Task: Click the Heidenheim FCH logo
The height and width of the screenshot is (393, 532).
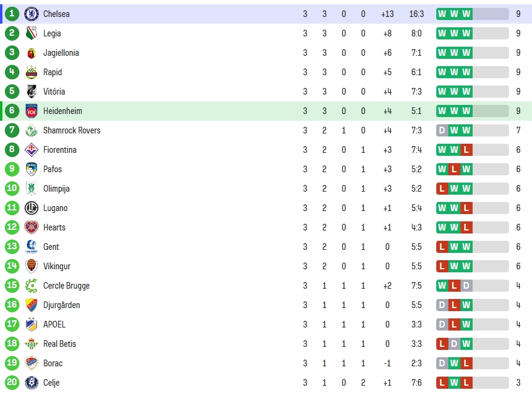Action: [32, 111]
